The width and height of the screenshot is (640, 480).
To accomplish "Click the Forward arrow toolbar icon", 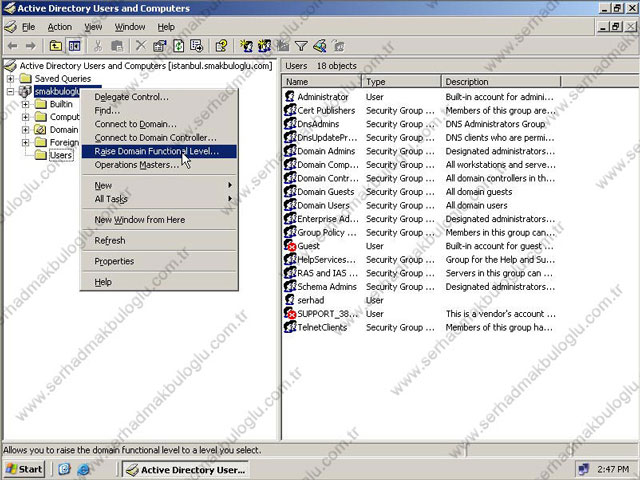I will 31,46.
